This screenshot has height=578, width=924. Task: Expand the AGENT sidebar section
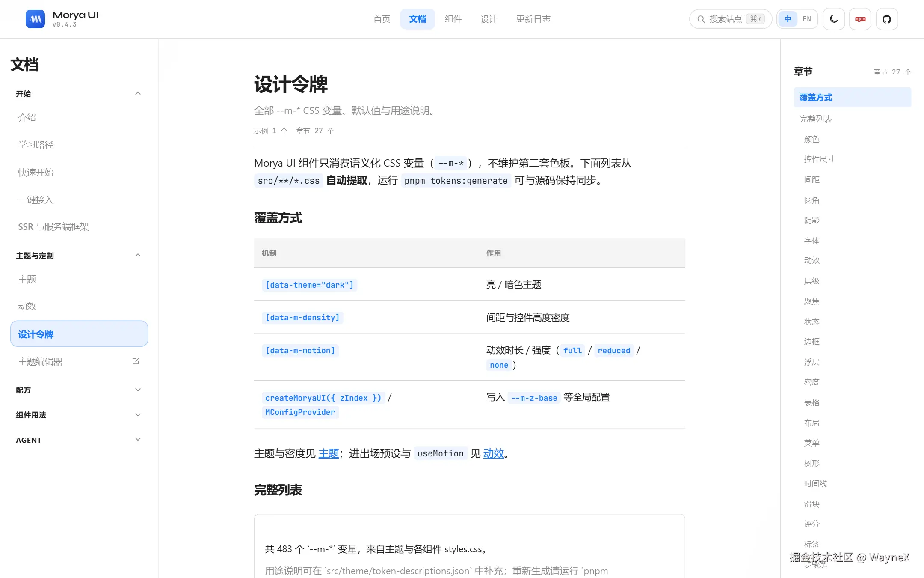(79, 440)
